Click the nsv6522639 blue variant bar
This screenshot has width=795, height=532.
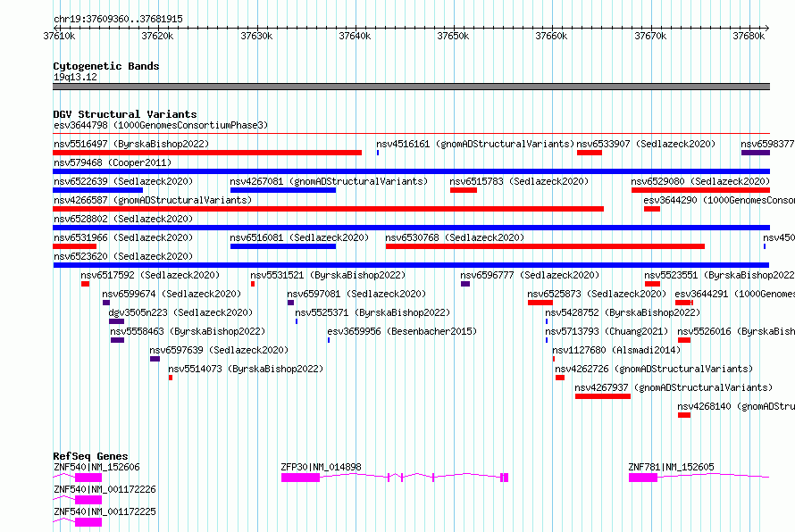[x=98, y=190]
